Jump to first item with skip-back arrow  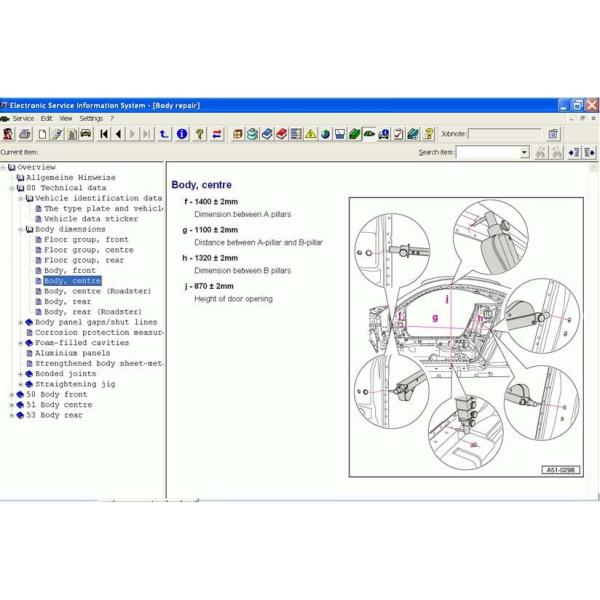[103, 134]
